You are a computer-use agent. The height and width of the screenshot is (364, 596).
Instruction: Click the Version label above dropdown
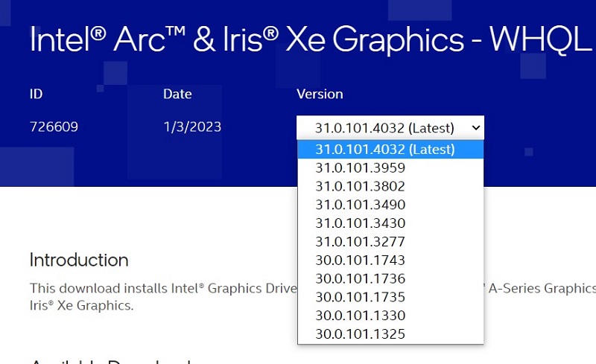click(320, 95)
